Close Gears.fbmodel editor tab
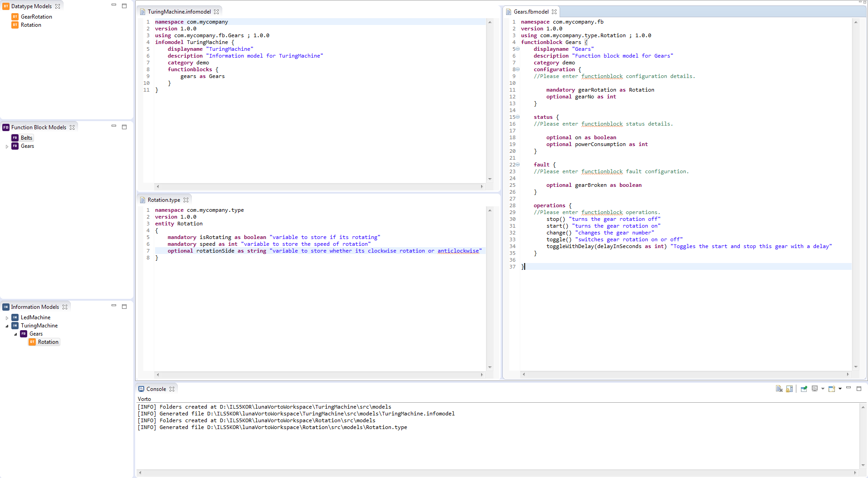868x478 pixels. click(x=554, y=12)
